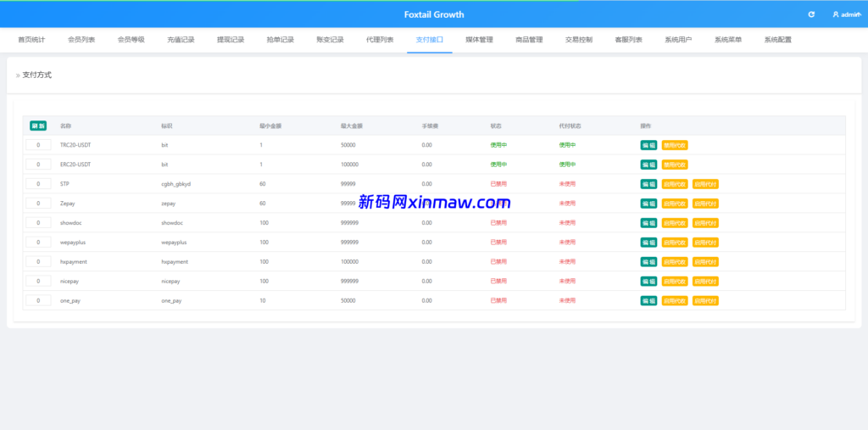Click the refresh icon in the top header
Screen dimensions: 868x430
click(x=811, y=14)
